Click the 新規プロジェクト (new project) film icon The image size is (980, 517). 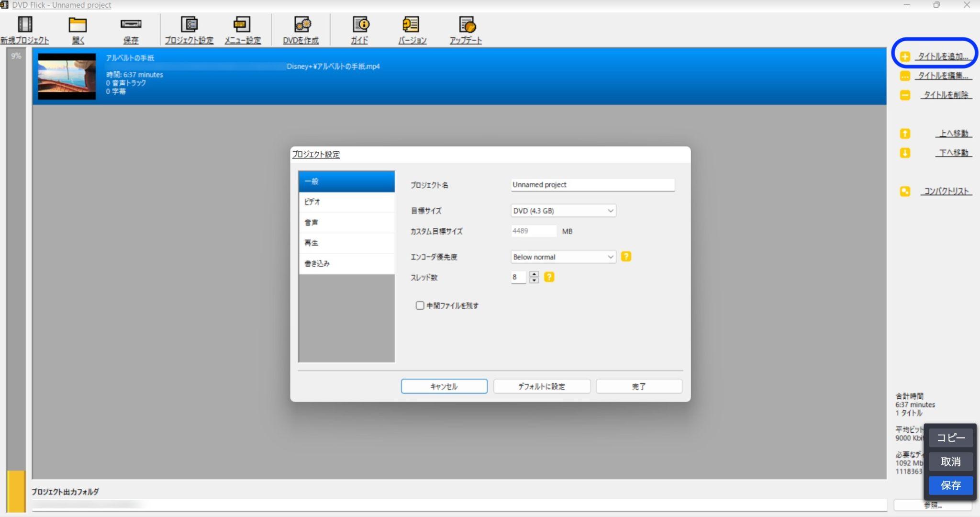(x=25, y=24)
